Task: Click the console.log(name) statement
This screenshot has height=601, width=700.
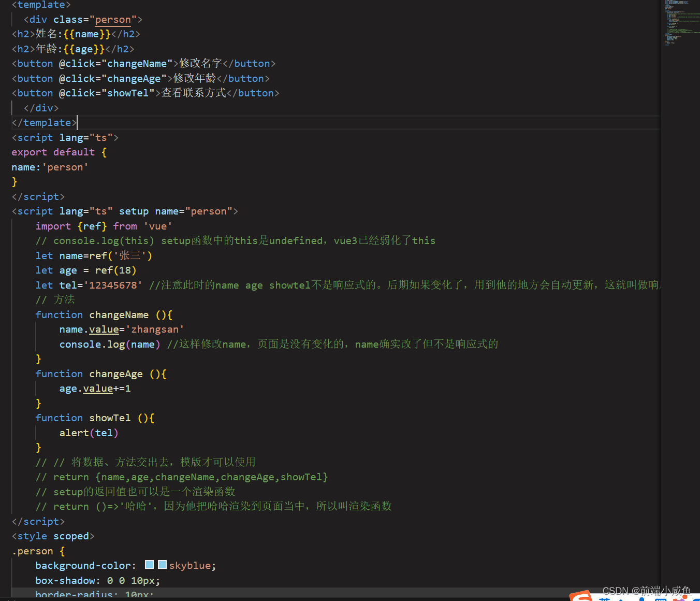Action: point(109,345)
